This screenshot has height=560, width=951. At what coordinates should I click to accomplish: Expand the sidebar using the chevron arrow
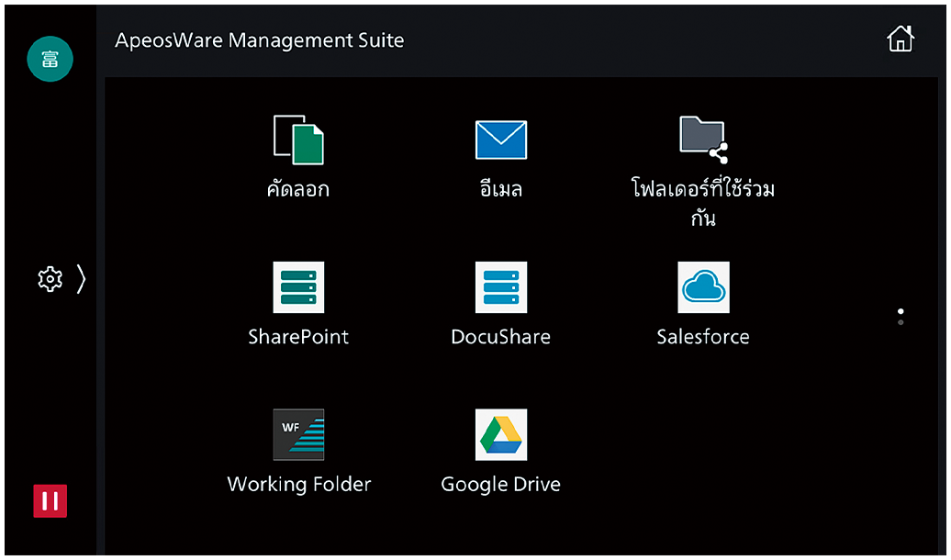(81, 279)
